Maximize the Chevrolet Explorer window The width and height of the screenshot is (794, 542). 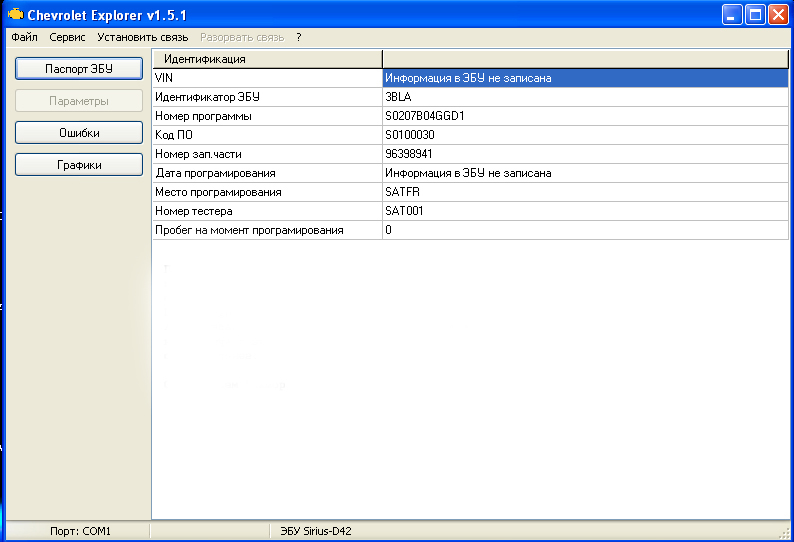click(x=755, y=15)
